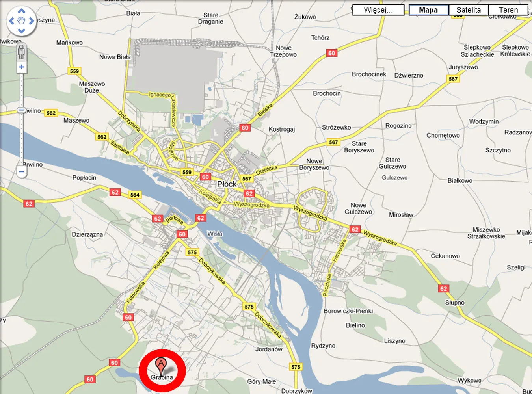
Task: Select the Street View pegman icon
Action: [21, 52]
